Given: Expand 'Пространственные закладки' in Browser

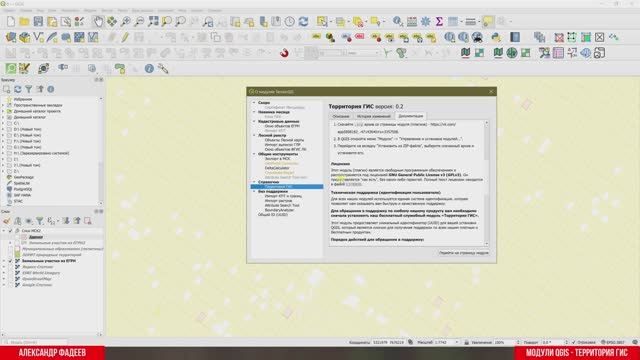Looking at the screenshot, I should click(x=3, y=105).
